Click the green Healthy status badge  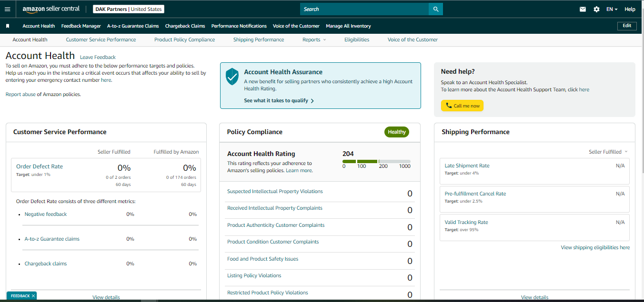397,132
